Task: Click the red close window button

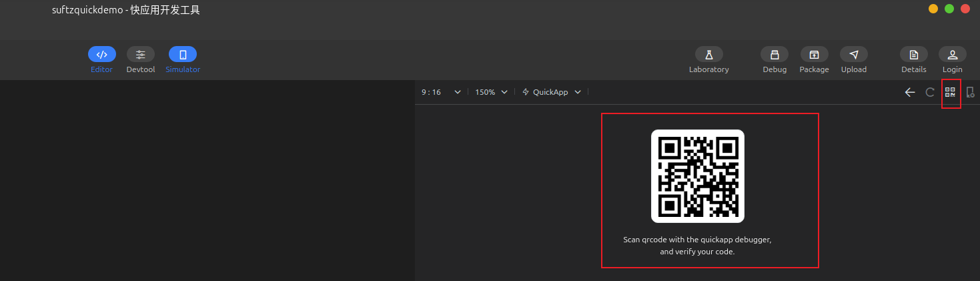Action: 965,9
